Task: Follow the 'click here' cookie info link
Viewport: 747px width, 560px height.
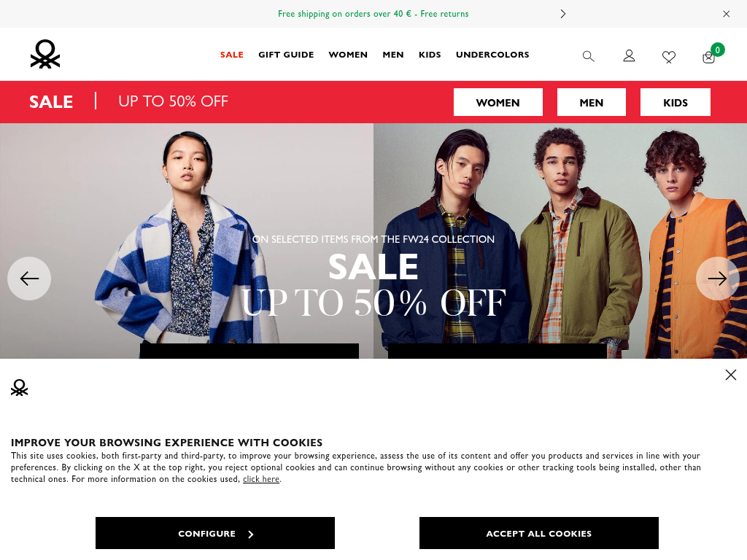Action: point(261,479)
